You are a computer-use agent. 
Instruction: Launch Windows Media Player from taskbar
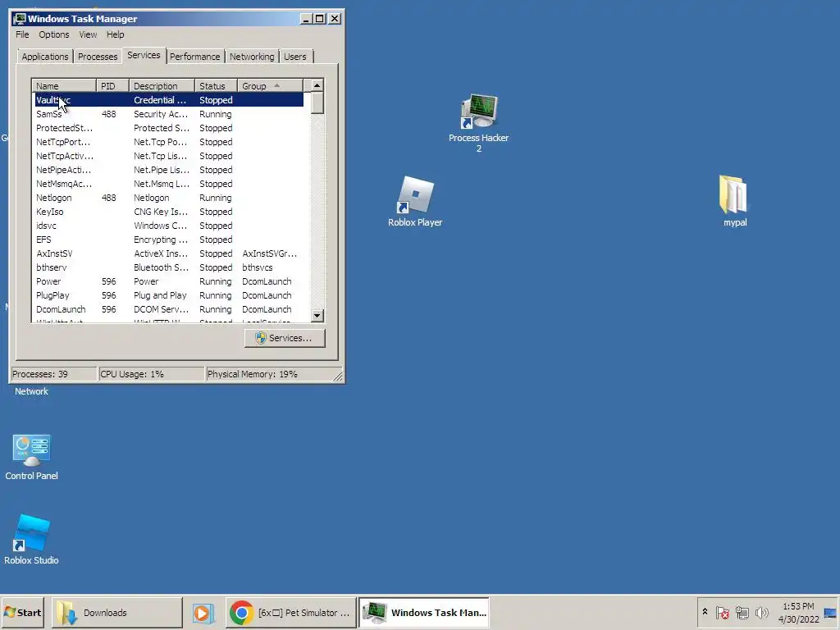pyautogui.click(x=203, y=612)
